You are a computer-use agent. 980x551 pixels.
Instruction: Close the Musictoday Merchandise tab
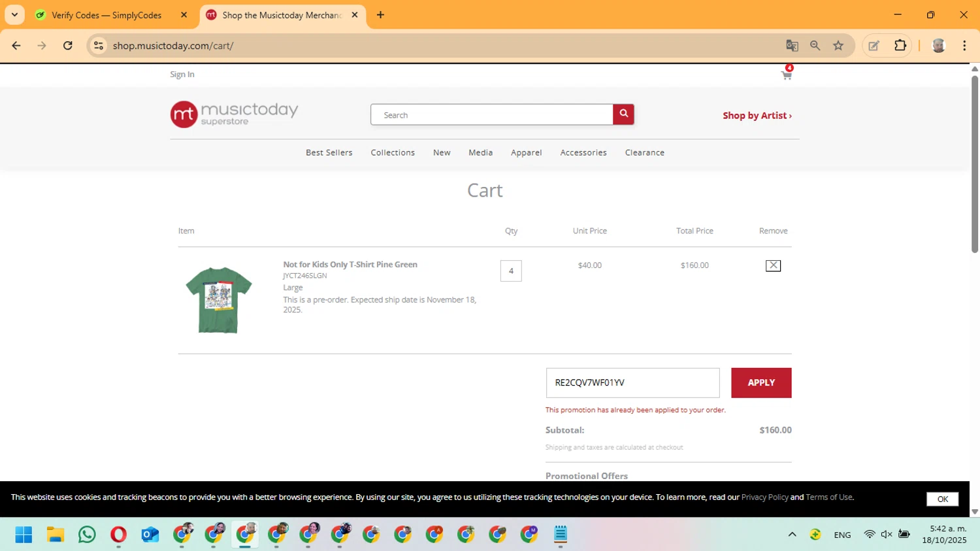(x=355, y=15)
